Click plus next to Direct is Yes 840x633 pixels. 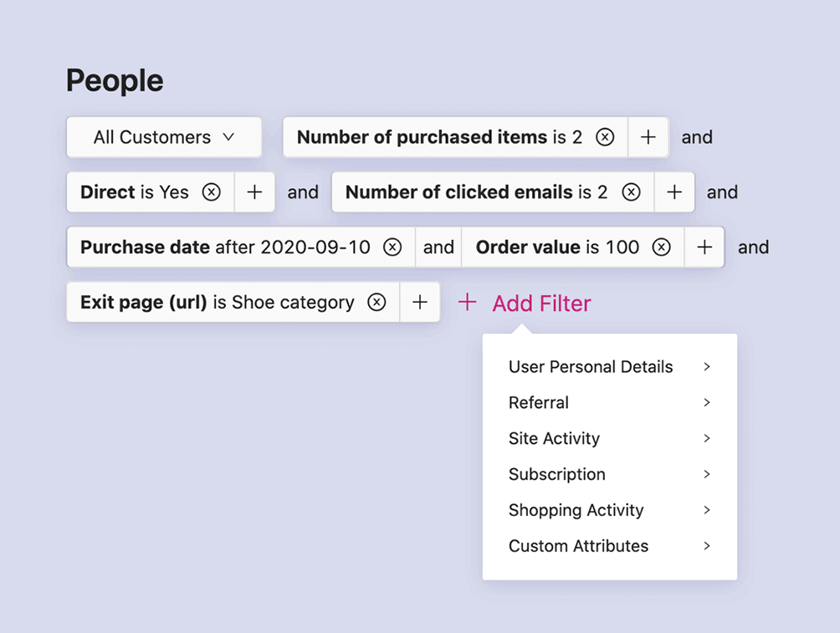(x=255, y=192)
